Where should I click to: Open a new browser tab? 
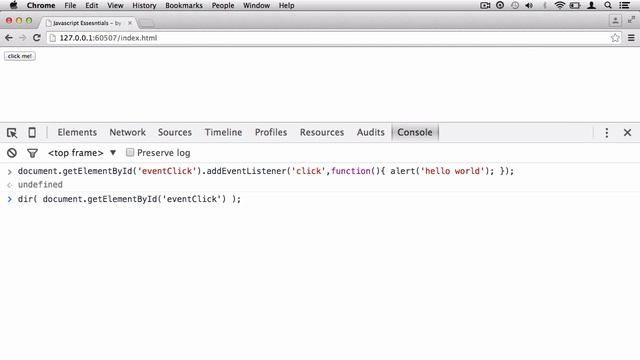(147, 23)
